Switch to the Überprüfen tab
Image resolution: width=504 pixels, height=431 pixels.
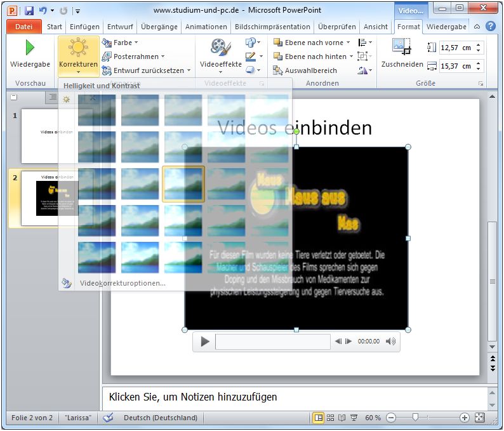pyautogui.click(x=337, y=27)
